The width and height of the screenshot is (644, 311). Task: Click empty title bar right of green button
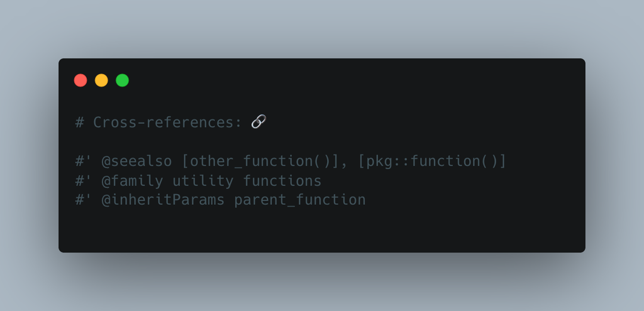pos(352,80)
